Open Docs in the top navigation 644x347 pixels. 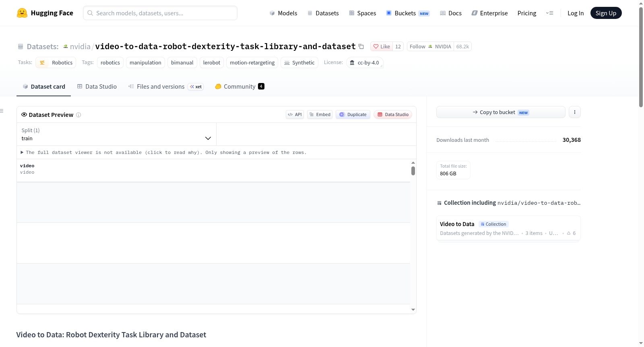451,13
